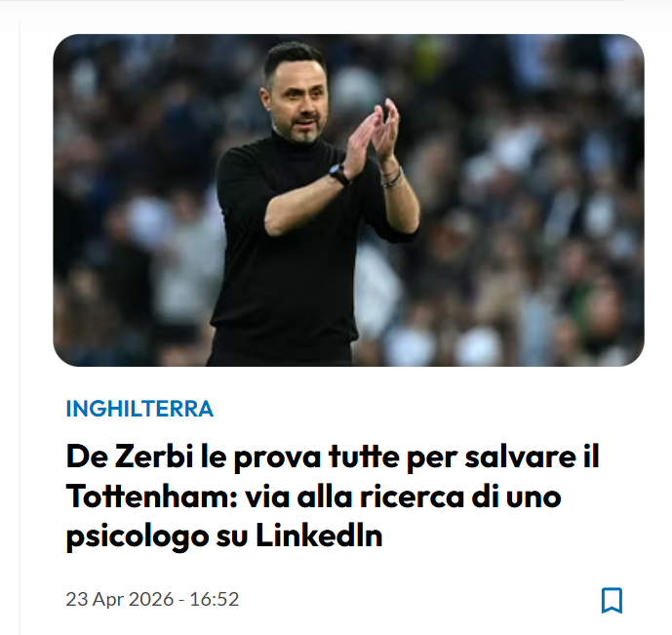The image size is (672, 635).
Task: Click De Zerbi's name in the headline
Action: pos(130,456)
